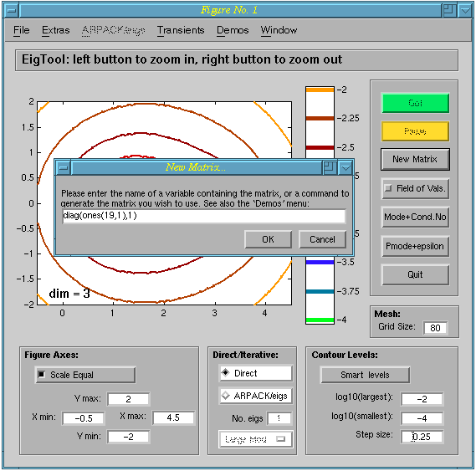The image size is (476, 471).
Task: Open New Matrix dialog window menu icon
Action: pyautogui.click(x=63, y=167)
